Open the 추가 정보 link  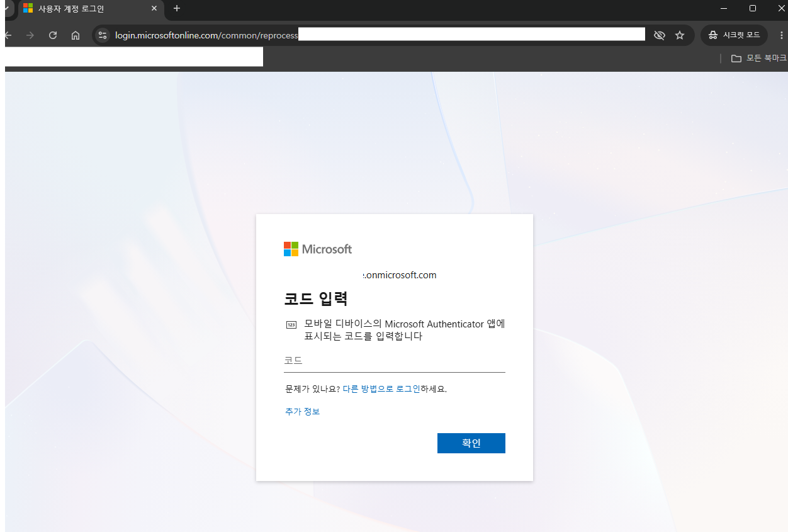(x=302, y=412)
